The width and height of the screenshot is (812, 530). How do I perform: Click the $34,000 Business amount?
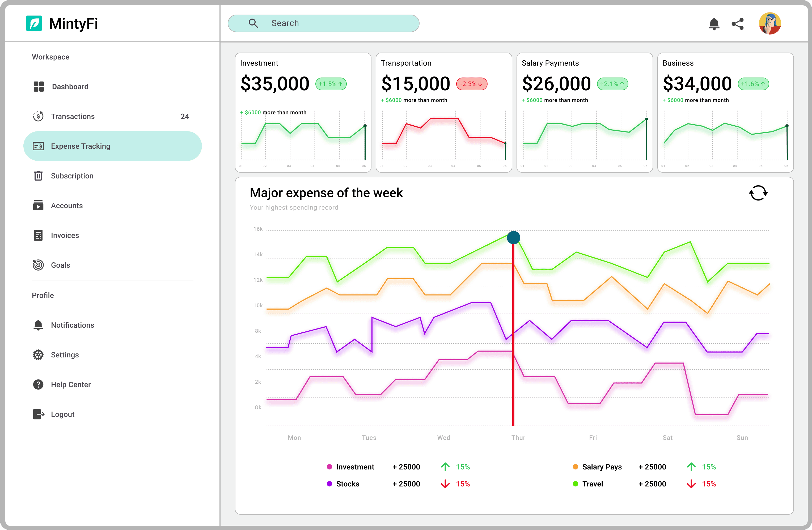[697, 84]
